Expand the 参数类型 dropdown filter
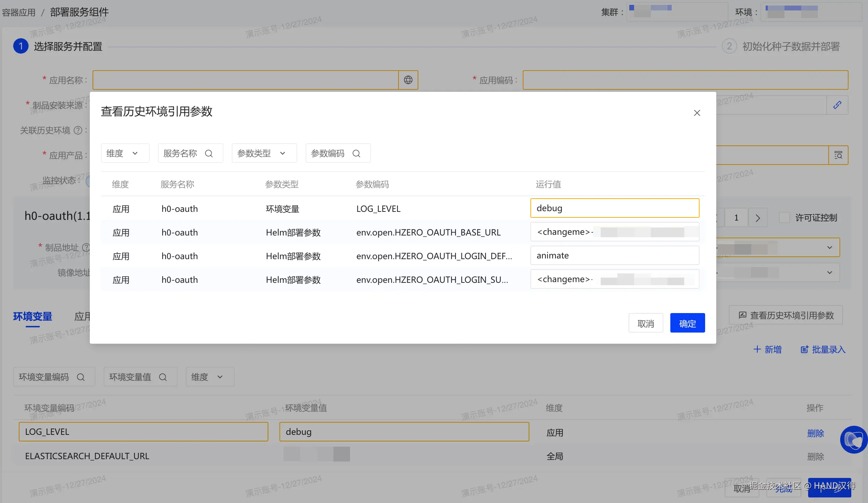The width and height of the screenshot is (868, 503). point(264,153)
